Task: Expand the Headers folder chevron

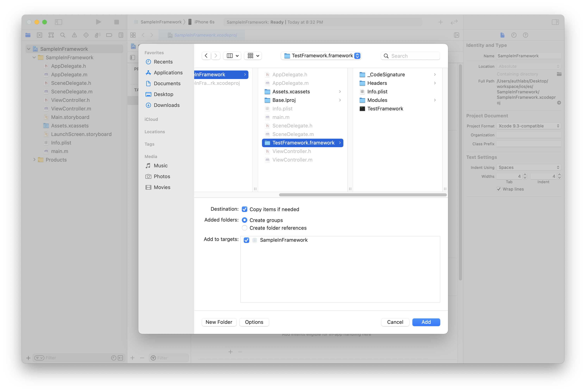Action: coord(435,83)
